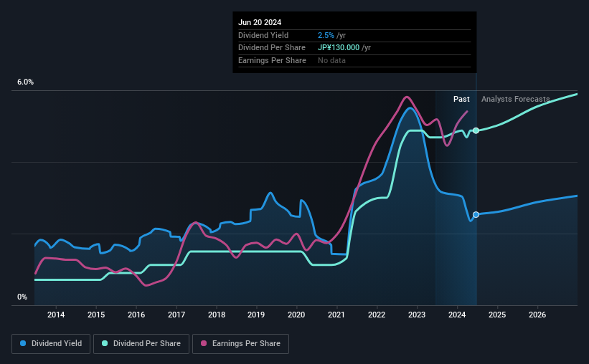The image size is (589, 364).
Task: Click the 2025 x-axis label
Action: click(497, 315)
